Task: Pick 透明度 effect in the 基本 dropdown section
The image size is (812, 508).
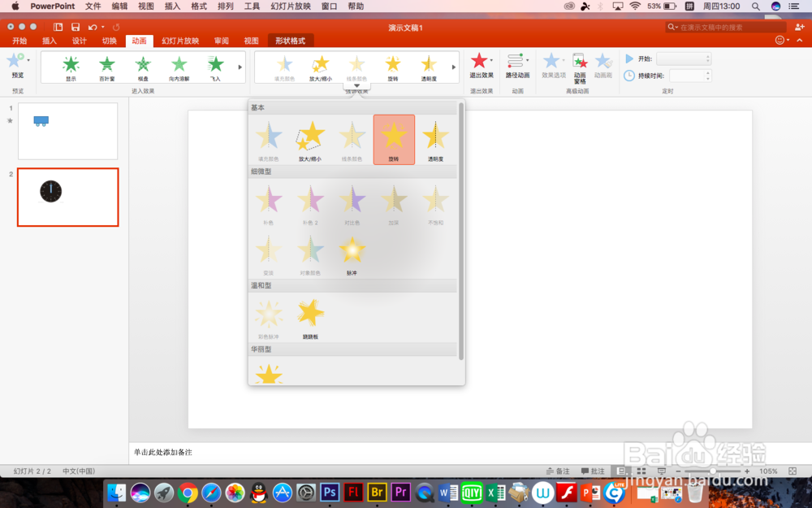Action: click(435, 140)
